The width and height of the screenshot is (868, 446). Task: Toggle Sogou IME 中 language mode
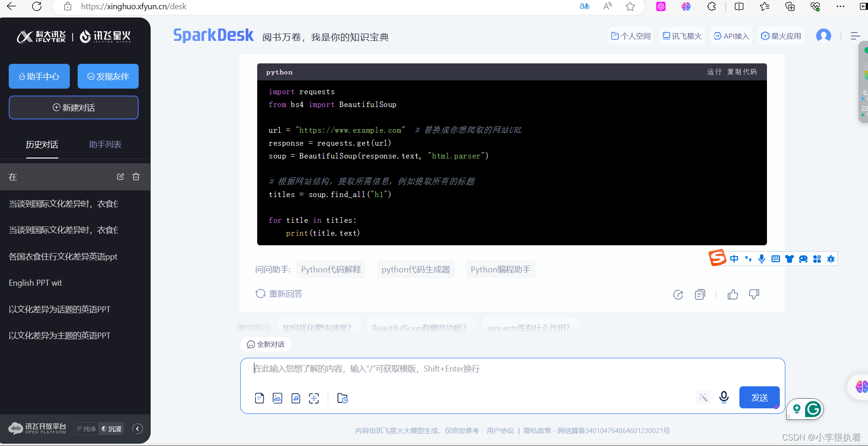click(x=734, y=259)
